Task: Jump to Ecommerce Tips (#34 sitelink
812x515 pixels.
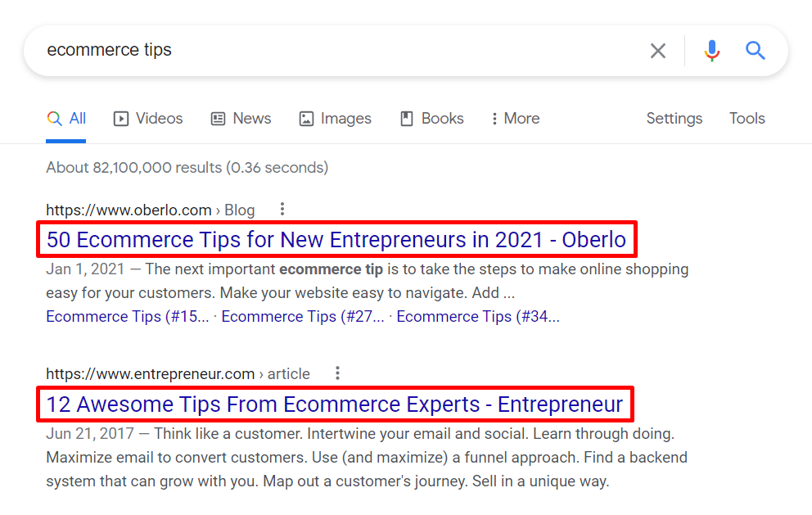Action: [x=477, y=317]
